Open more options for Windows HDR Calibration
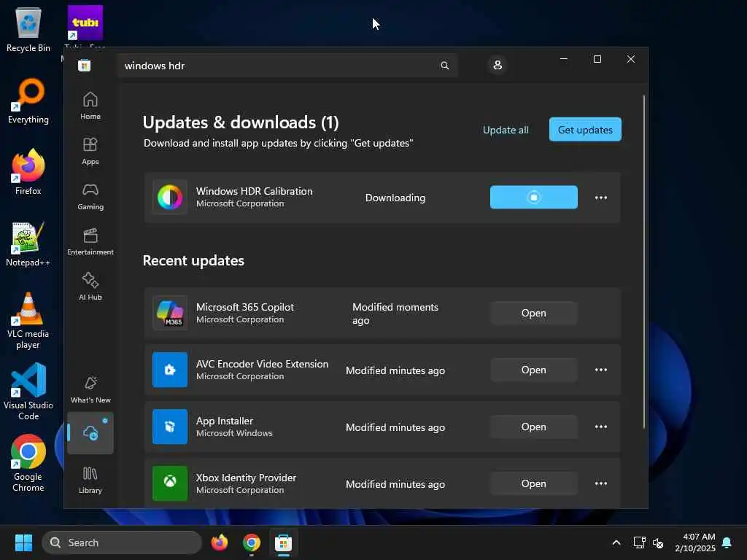Image resolution: width=747 pixels, height=560 pixels. point(601,198)
